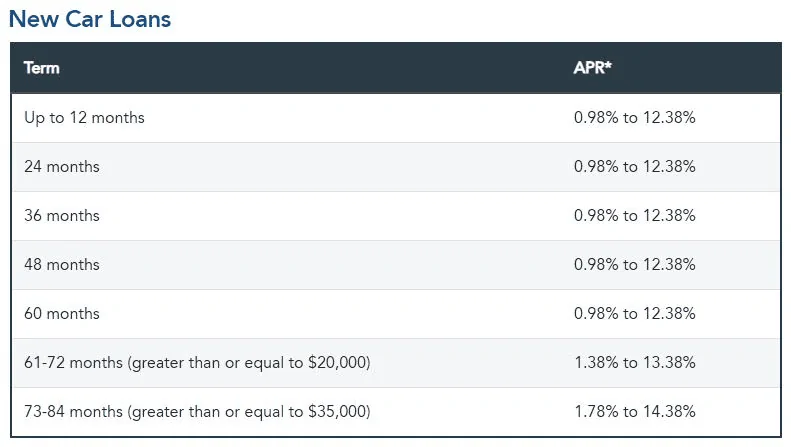Click the 60 months term cell
Viewport: 791px width, 447px height.
tap(62, 313)
